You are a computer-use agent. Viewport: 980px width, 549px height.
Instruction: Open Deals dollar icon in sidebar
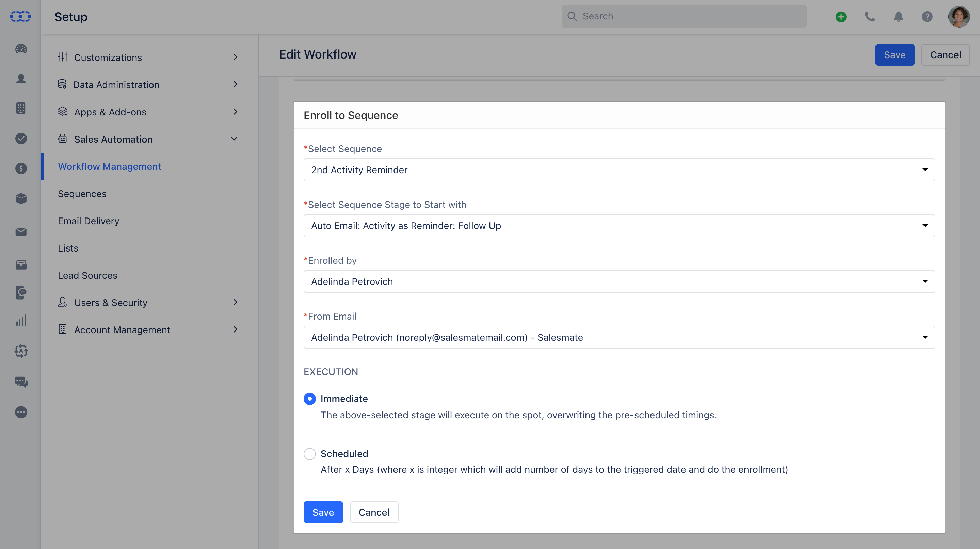click(x=21, y=168)
